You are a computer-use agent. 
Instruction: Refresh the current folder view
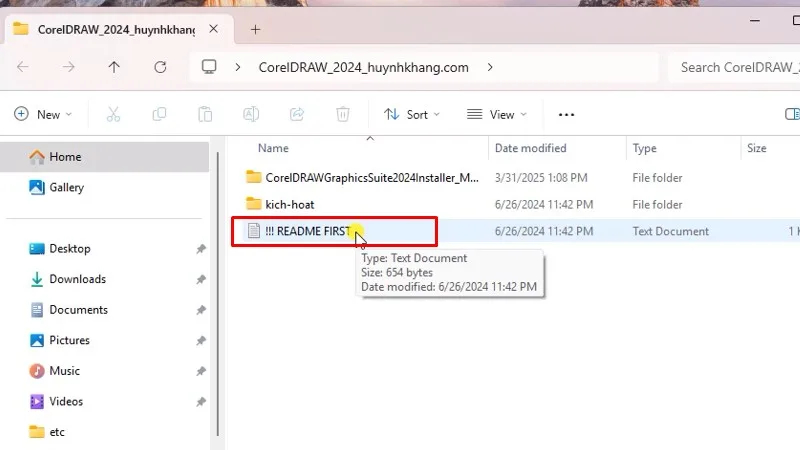(160, 67)
